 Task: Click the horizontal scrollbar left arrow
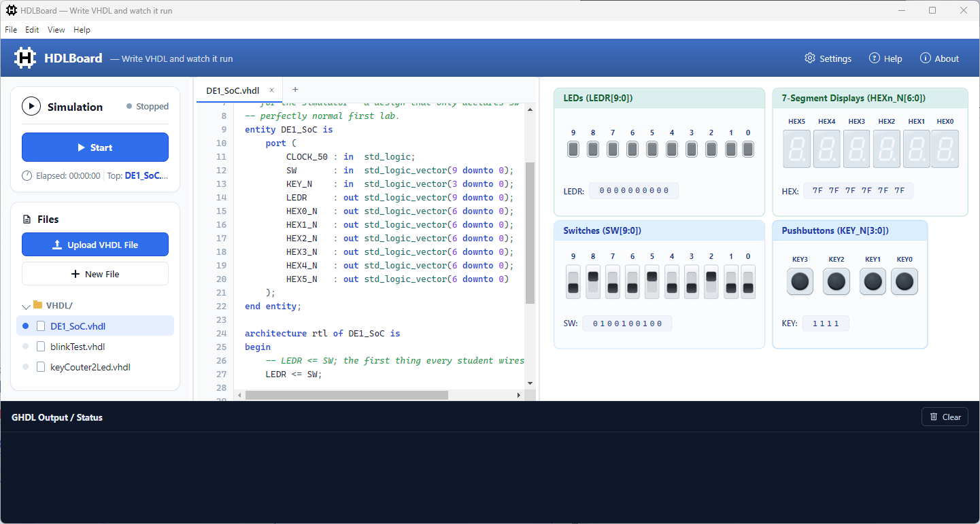pyautogui.click(x=239, y=395)
